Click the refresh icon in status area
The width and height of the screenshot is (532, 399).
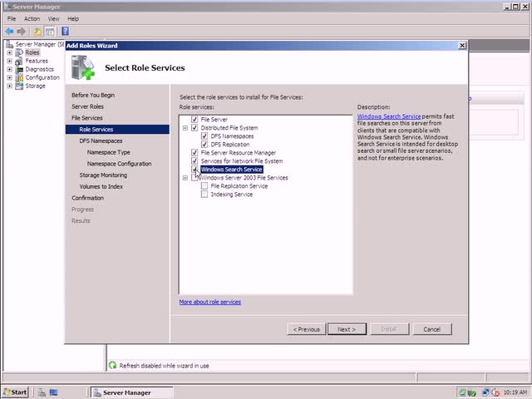[x=113, y=366]
